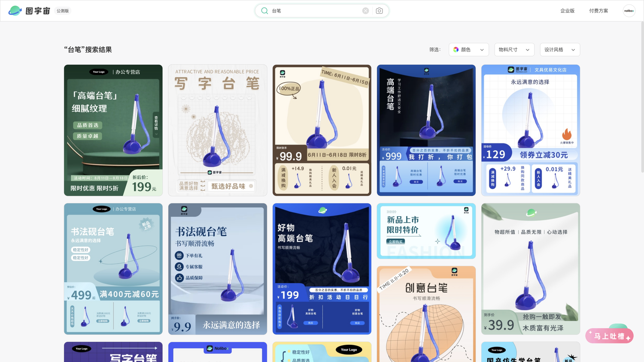Click the 图宇宙 planet logo
Viewport: 644px width, 362px height.
[15, 11]
